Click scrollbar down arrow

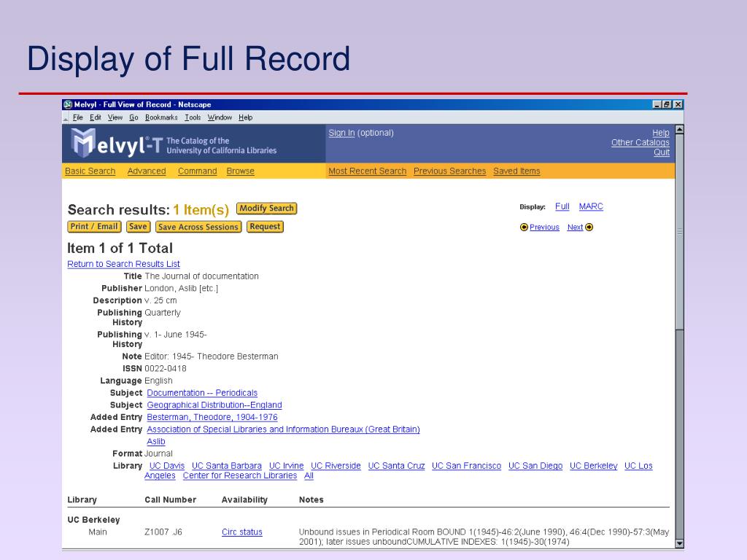[680, 542]
